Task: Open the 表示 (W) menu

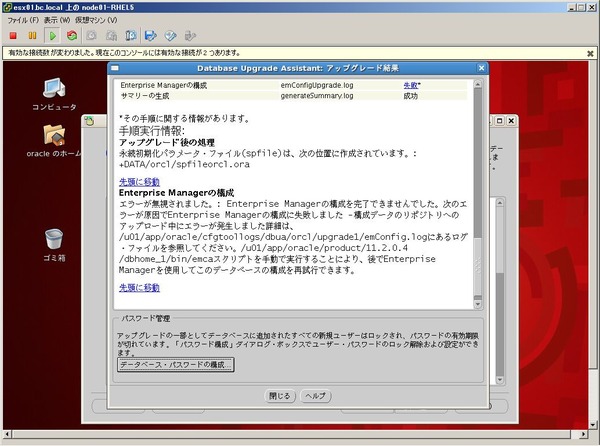Action: click(x=57, y=20)
